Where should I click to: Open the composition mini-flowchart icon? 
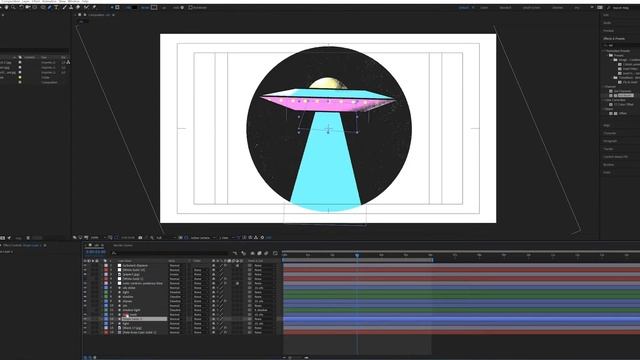[x=235, y=253]
